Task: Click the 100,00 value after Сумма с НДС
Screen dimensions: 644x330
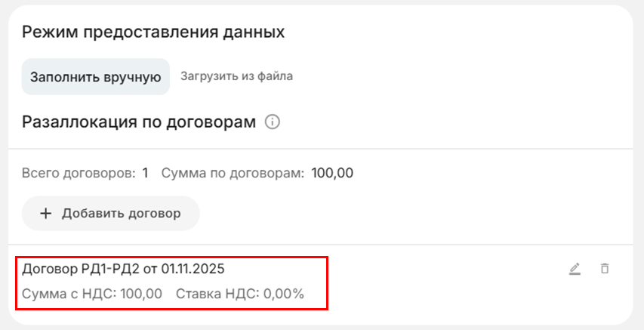Action: (x=141, y=294)
